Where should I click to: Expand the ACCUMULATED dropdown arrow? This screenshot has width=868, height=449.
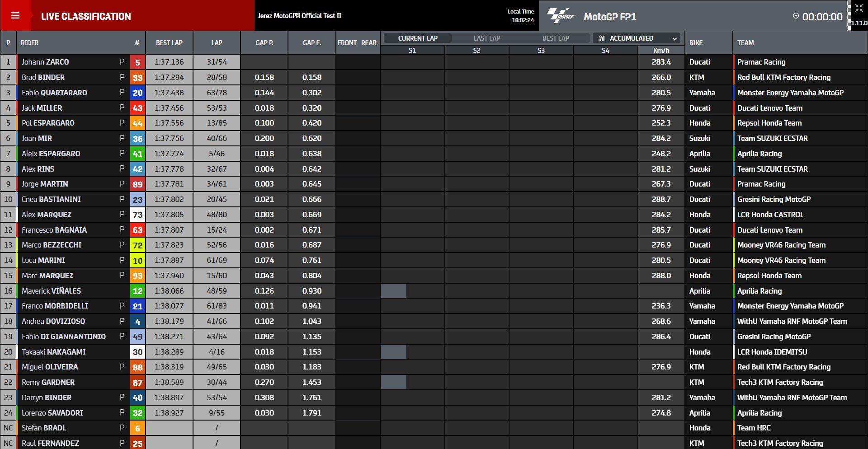click(675, 38)
